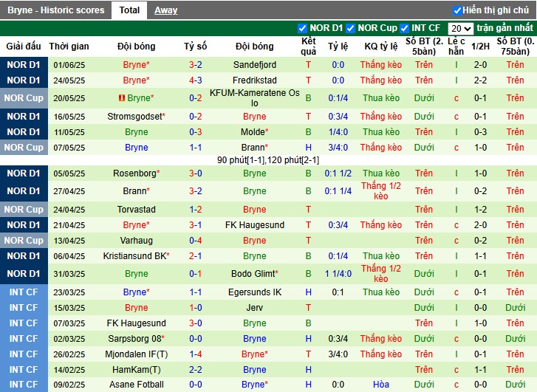Click the KQ tỷ lệ column header
This screenshot has height=392, width=537.
pyautogui.click(x=381, y=47)
